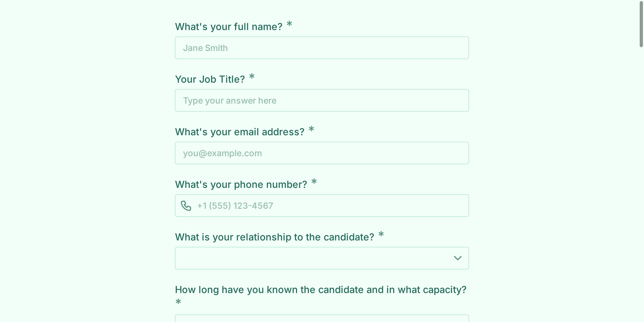Click the "What's your full name?" label
The height and width of the screenshot is (322, 644).
tap(229, 27)
